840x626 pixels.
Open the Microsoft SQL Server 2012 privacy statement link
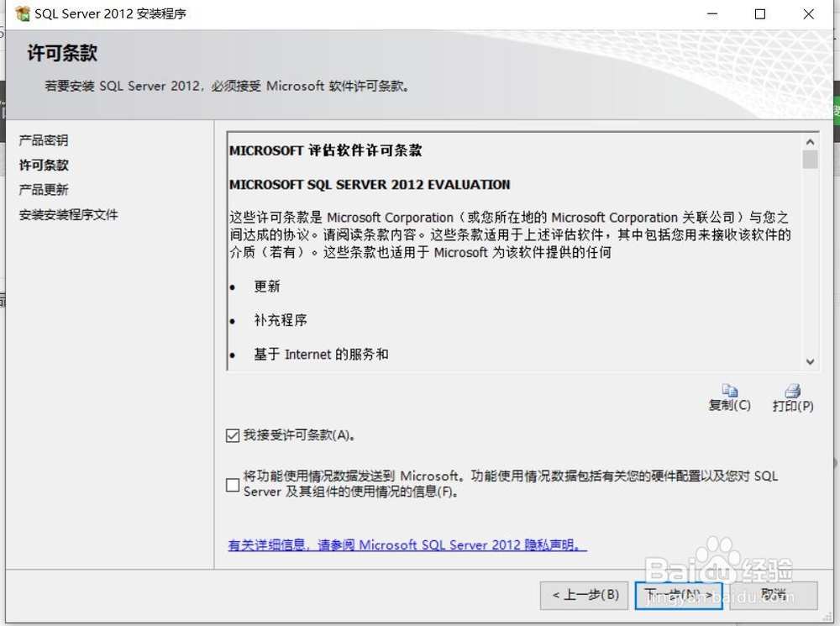tap(407, 545)
